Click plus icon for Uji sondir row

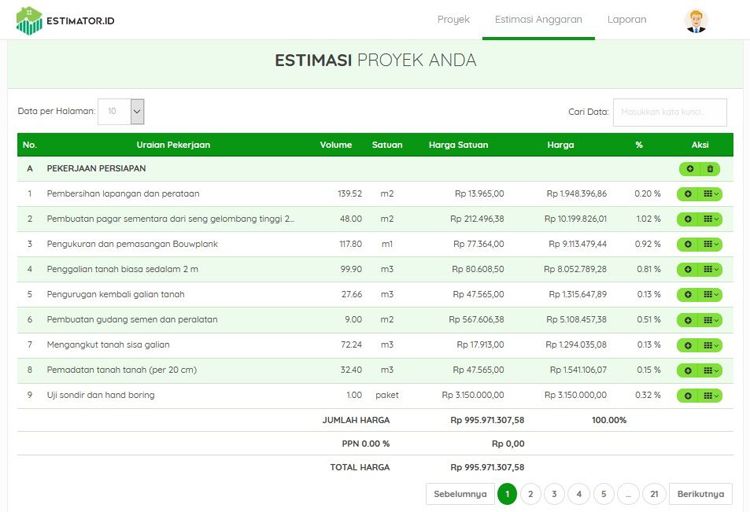coord(689,395)
